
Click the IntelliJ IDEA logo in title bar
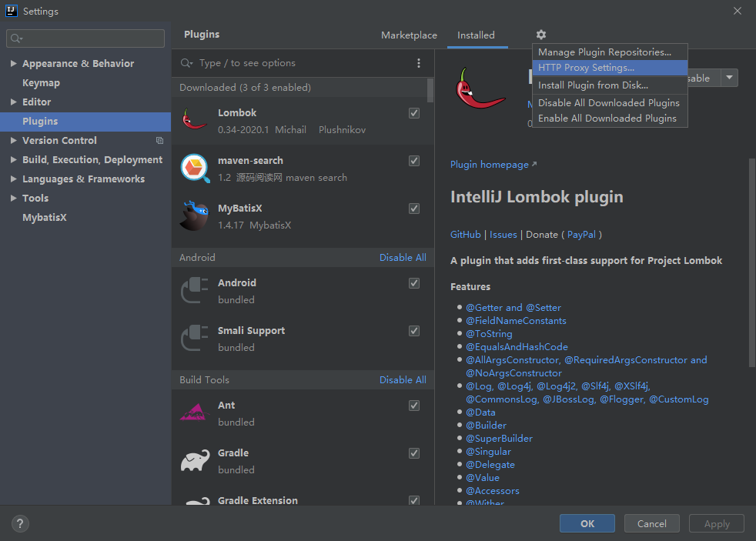pyautogui.click(x=12, y=11)
